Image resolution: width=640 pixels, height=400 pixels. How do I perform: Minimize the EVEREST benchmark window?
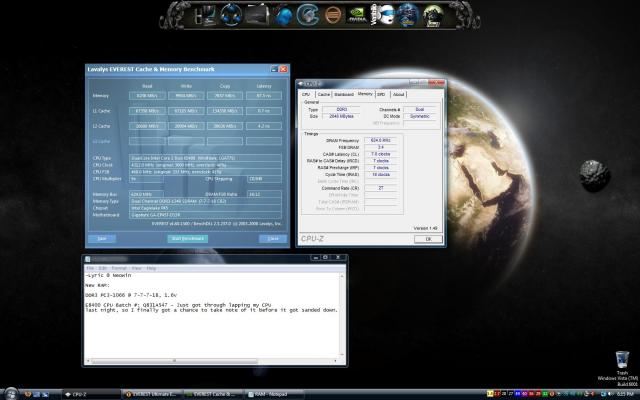point(274,69)
